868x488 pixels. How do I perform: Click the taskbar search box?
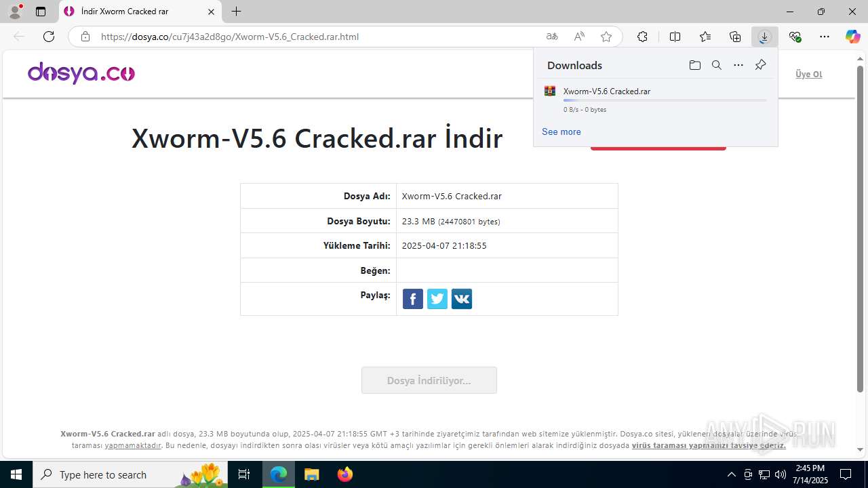[x=131, y=474]
